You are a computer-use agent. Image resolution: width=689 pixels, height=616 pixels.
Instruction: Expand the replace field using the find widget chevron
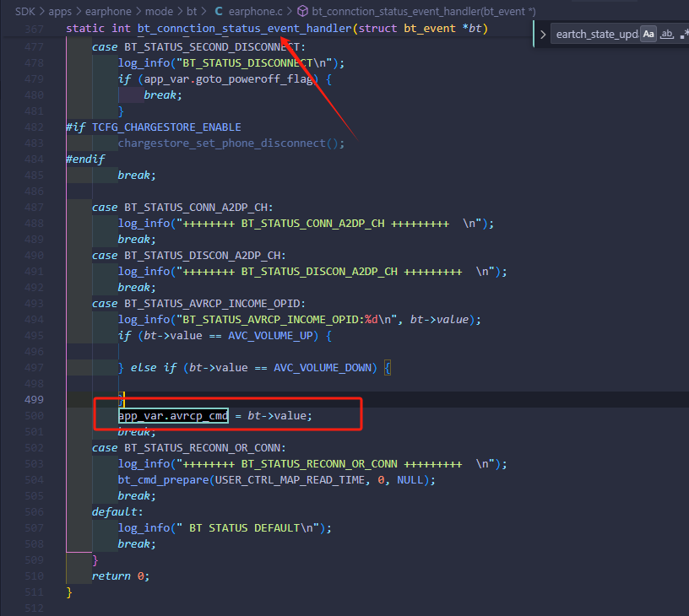point(543,35)
